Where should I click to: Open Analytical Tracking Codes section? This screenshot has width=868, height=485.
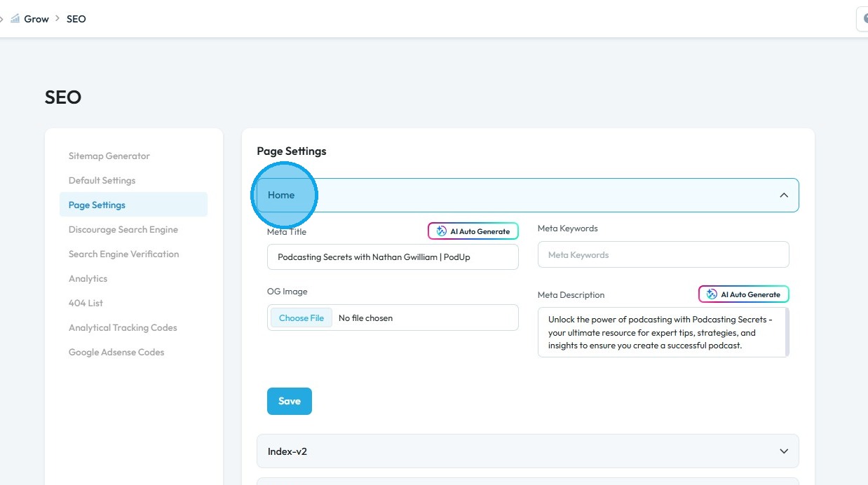(x=123, y=327)
